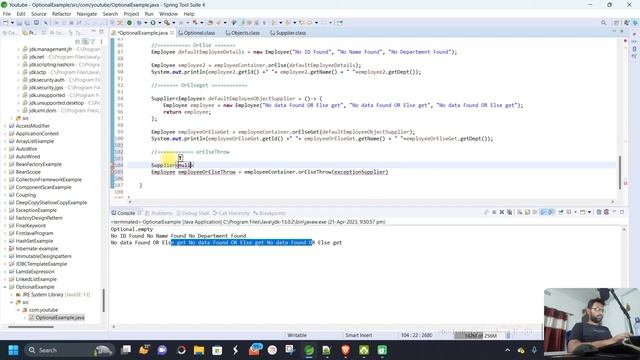This screenshot has height=360, width=640.
Task: Click the green Run toolbar button
Action: pos(153,23)
